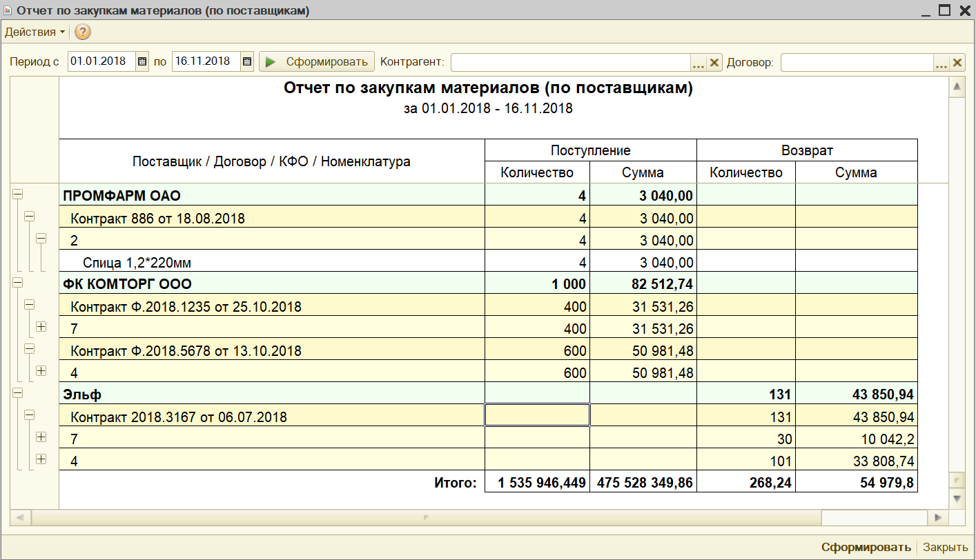This screenshot has height=560, width=976.
Task: Select total quantity cell 1 535 946,449
Action: coord(538,483)
